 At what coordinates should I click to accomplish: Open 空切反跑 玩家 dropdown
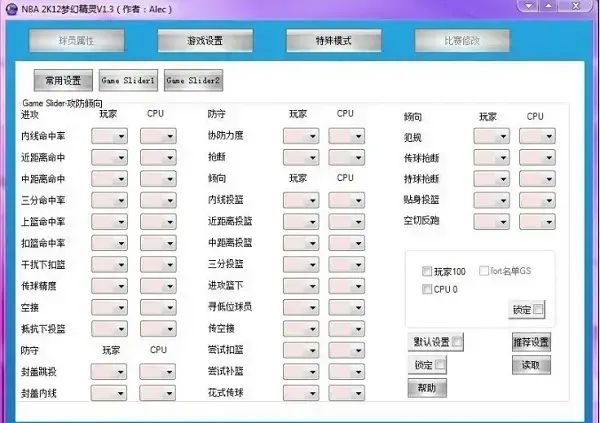(492, 222)
